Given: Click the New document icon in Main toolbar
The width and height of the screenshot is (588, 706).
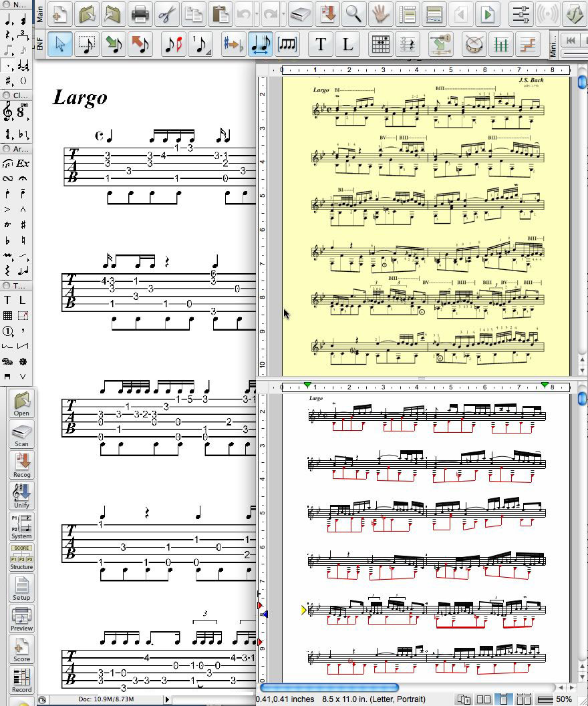Looking at the screenshot, I should (59, 15).
